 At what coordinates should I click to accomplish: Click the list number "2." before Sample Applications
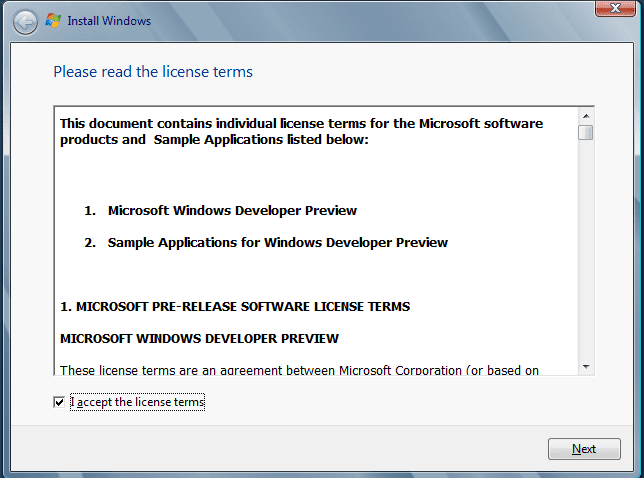[x=90, y=242]
